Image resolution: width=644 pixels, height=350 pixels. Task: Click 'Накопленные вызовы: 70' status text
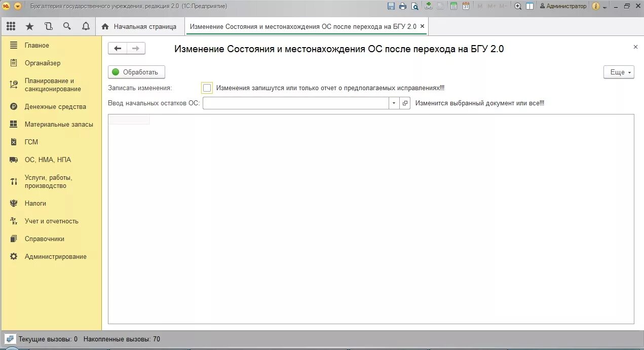pos(122,339)
